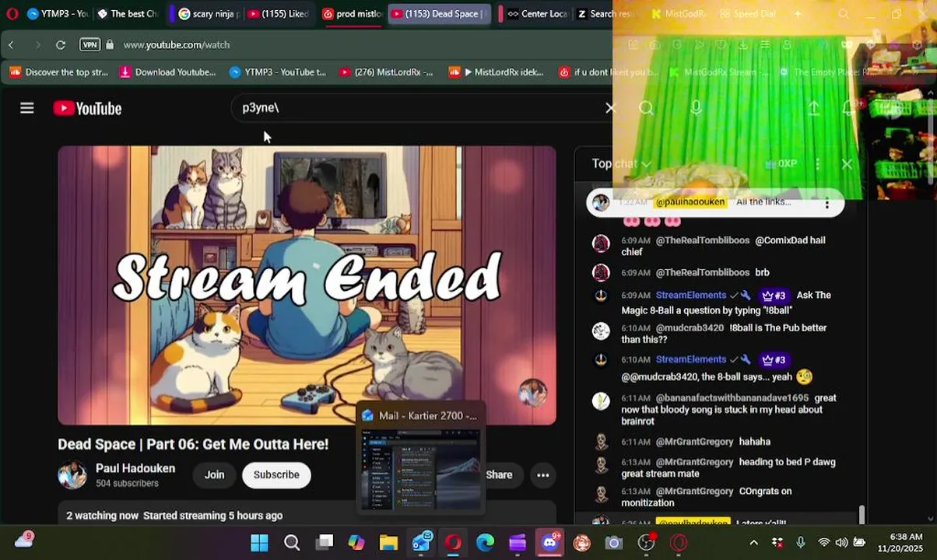Go forward with the browser forward arrow

tap(37, 45)
